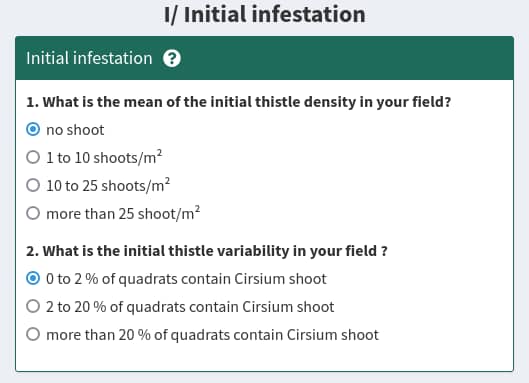Click question 1 about mean thistle density
The image size is (529, 383).
[x=239, y=102]
